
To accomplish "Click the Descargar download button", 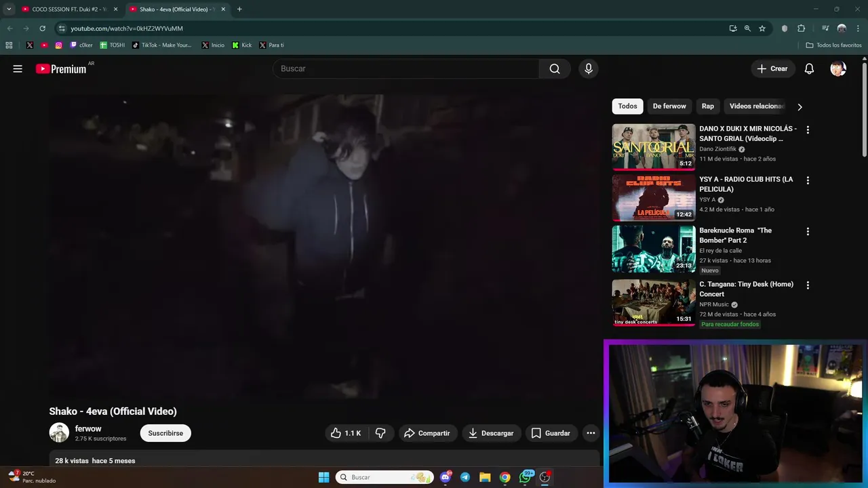I will click(x=490, y=433).
